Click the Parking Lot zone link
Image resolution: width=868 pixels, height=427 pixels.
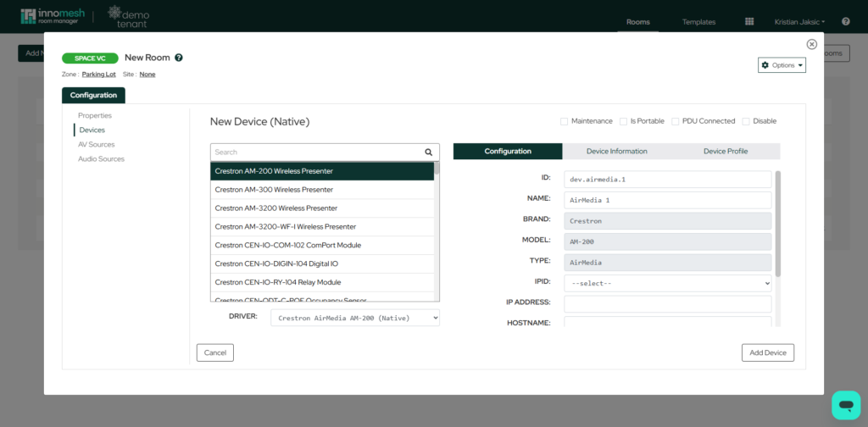point(99,75)
